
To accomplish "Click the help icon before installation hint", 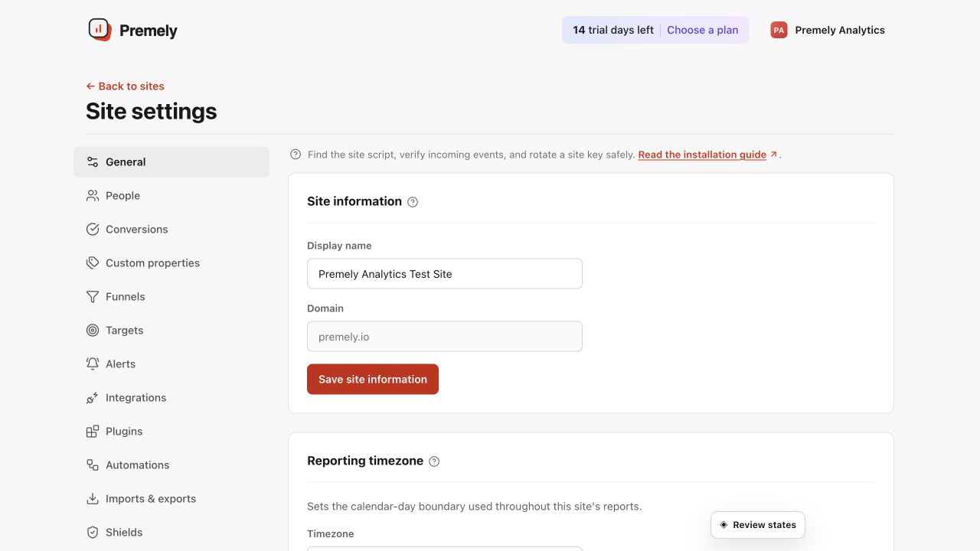I will 296,155.
